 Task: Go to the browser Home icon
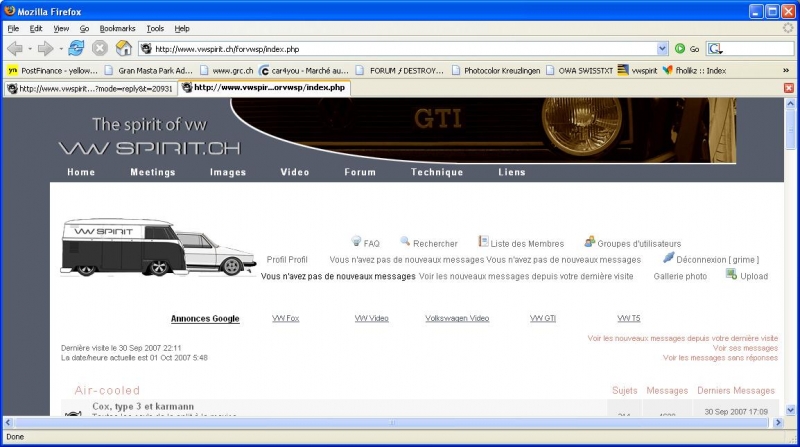pyautogui.click(x=123, y=48)
